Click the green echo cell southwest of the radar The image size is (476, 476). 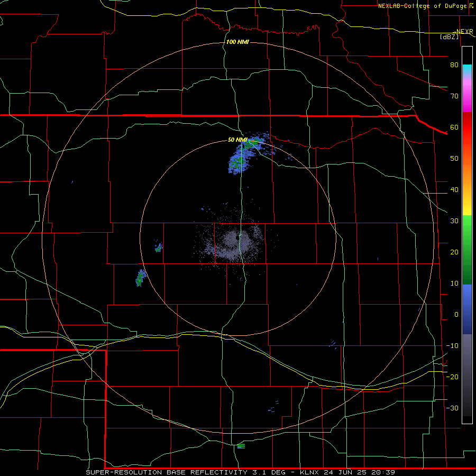pyautogui.click(x=141, y=278)
